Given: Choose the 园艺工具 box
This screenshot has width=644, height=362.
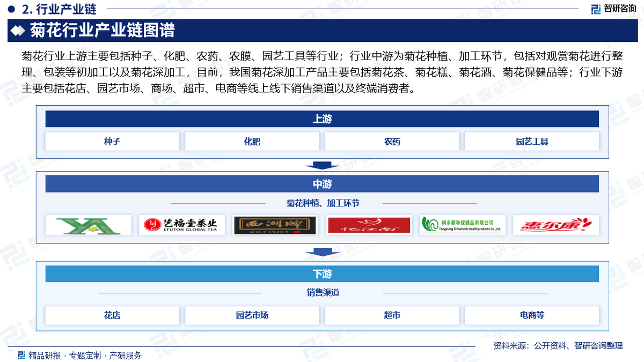Looking at the screenshot, I should (x=532, y=142).
